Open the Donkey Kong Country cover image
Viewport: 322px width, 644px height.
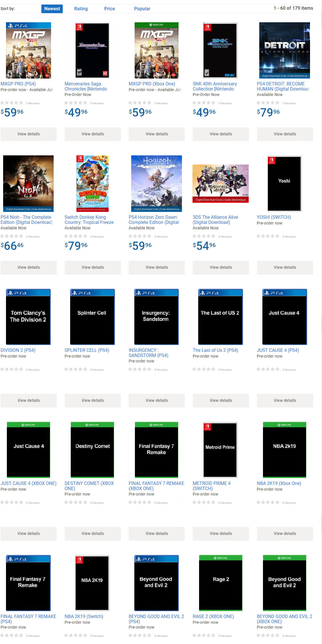[x=92, y=183]
